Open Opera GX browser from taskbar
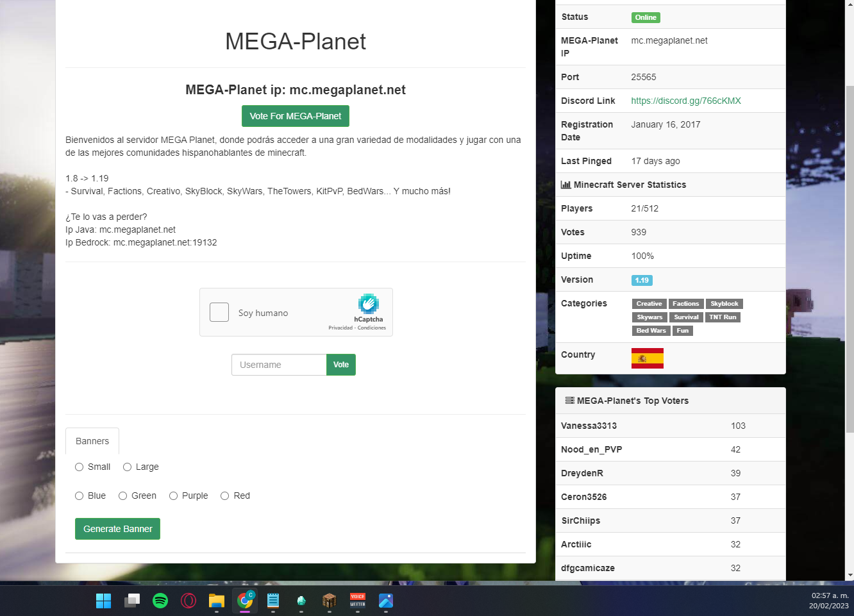 point(188,601)
